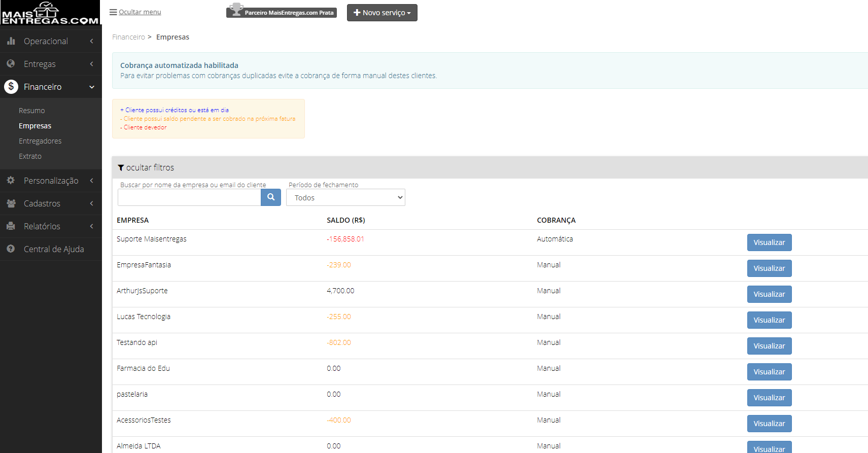Viewport: 868px width, 453px height.
Task: Toggle the Ocultar menu hamburger link
Action: click(x=135, y=12)
